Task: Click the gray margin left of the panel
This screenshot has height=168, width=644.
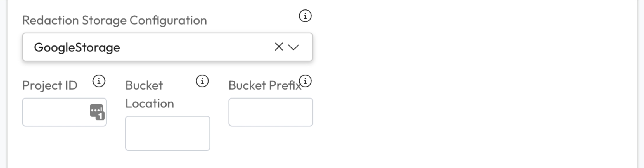Action: tap(3, 84)
